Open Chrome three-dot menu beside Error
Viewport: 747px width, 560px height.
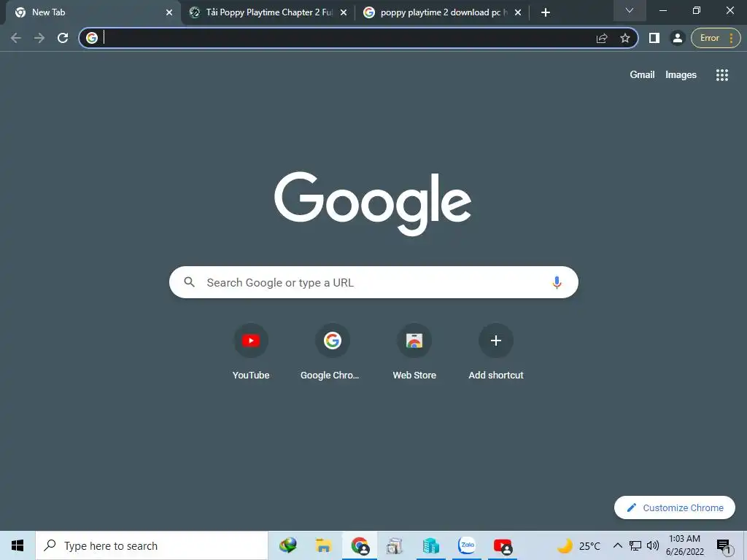coord(731,38)
